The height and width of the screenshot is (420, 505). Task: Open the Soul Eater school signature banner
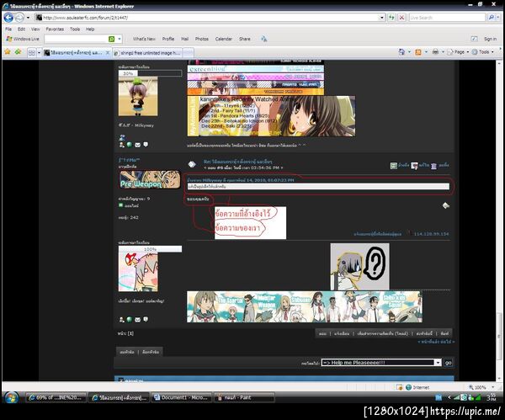(x=305, y=306)
